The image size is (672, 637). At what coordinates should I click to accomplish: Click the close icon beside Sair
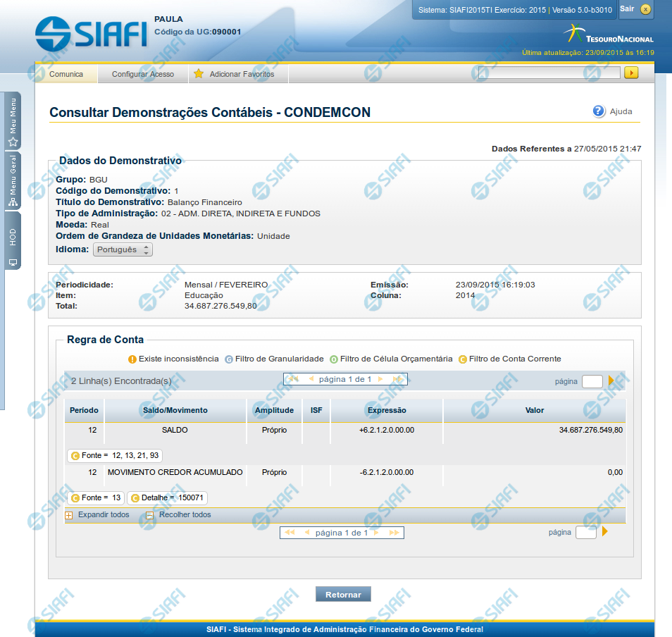(645, 9)
